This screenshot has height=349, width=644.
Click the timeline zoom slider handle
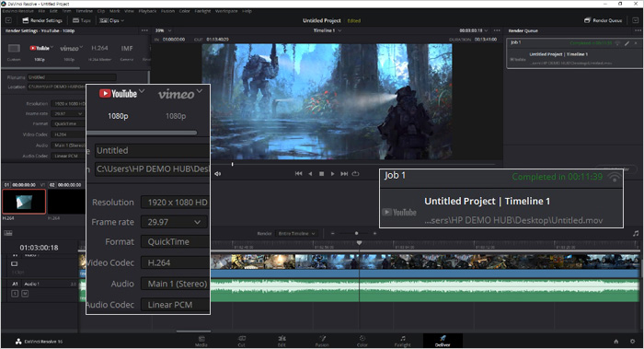click(357, 234)
